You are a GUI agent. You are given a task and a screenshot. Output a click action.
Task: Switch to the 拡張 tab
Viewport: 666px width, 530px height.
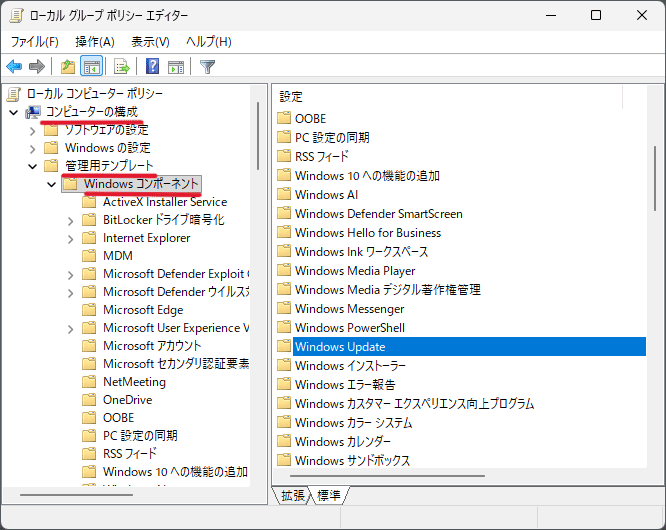293,495
